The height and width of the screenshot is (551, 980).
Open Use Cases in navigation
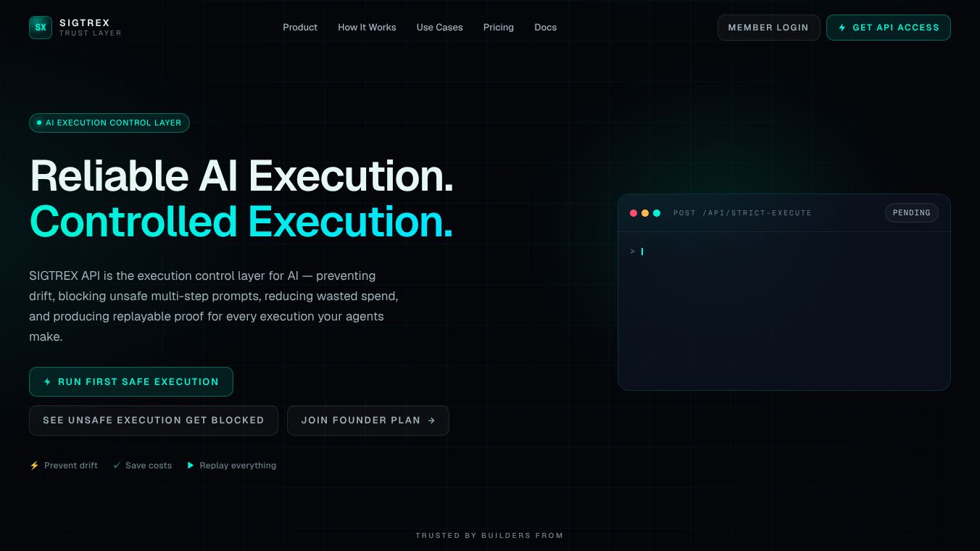coord(439,28)
